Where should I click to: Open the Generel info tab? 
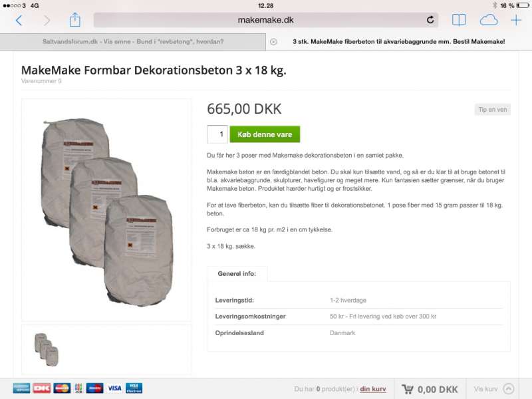coord(237,274)
